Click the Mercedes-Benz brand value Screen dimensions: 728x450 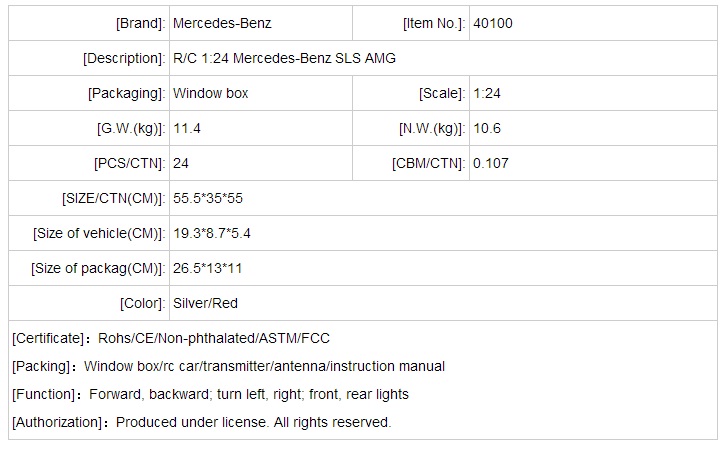coord(222,23)
